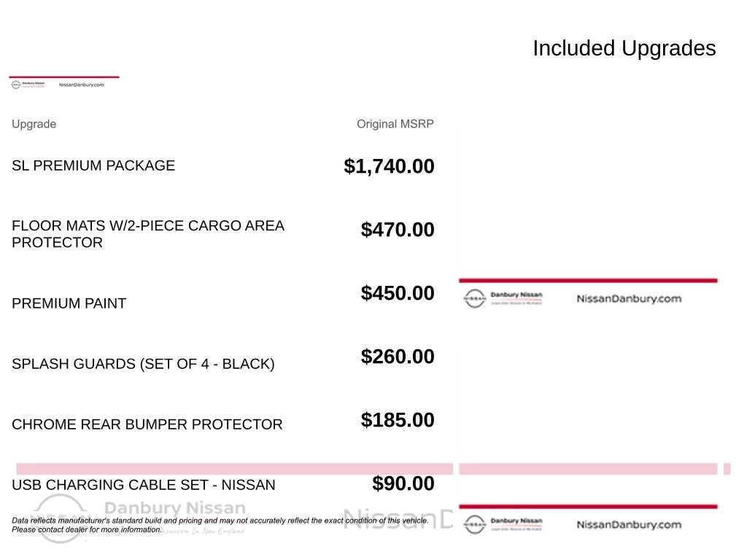Screen dimensions: 747x560
Task: Click the manufacturer data disclaimer text
Action: point(220,525)
